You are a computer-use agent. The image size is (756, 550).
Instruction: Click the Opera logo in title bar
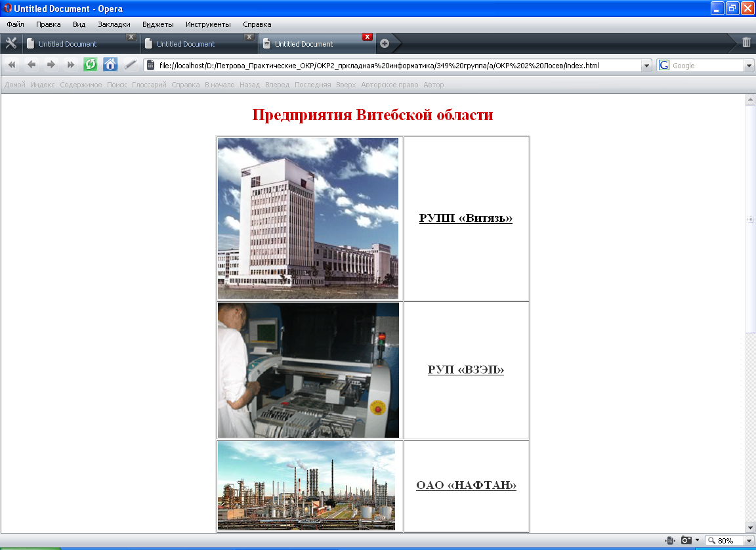(x=7, y=8)
